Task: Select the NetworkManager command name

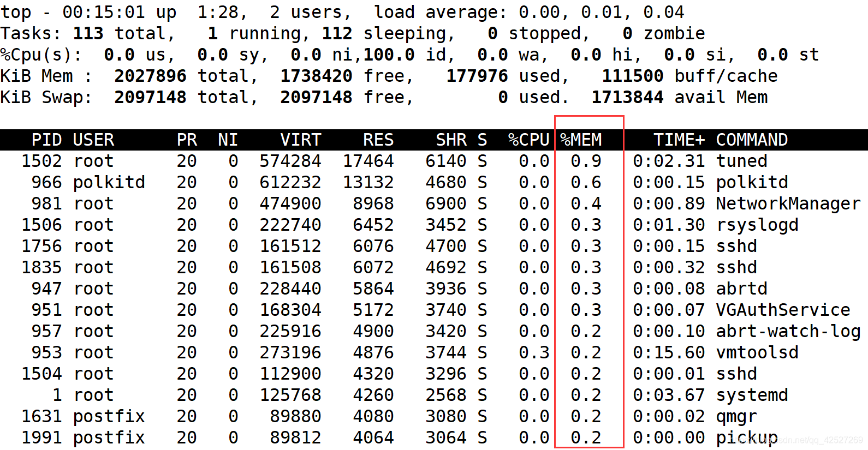Action: [788, 204]
